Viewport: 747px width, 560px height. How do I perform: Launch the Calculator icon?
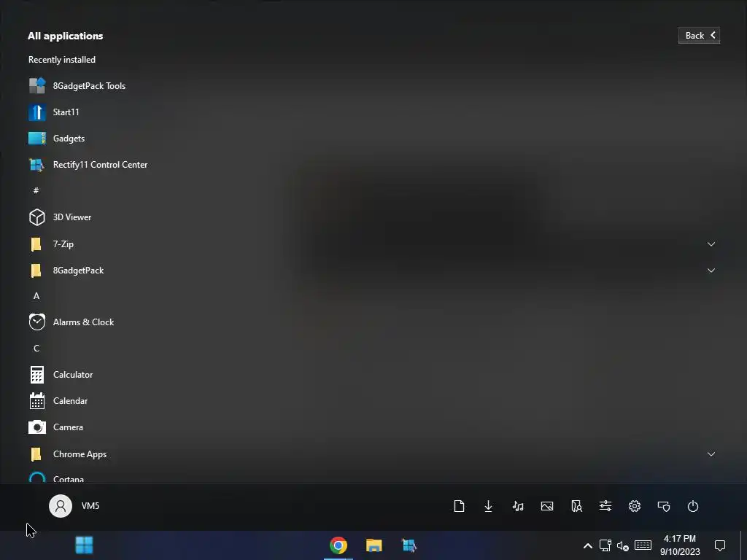pos(37,375)
